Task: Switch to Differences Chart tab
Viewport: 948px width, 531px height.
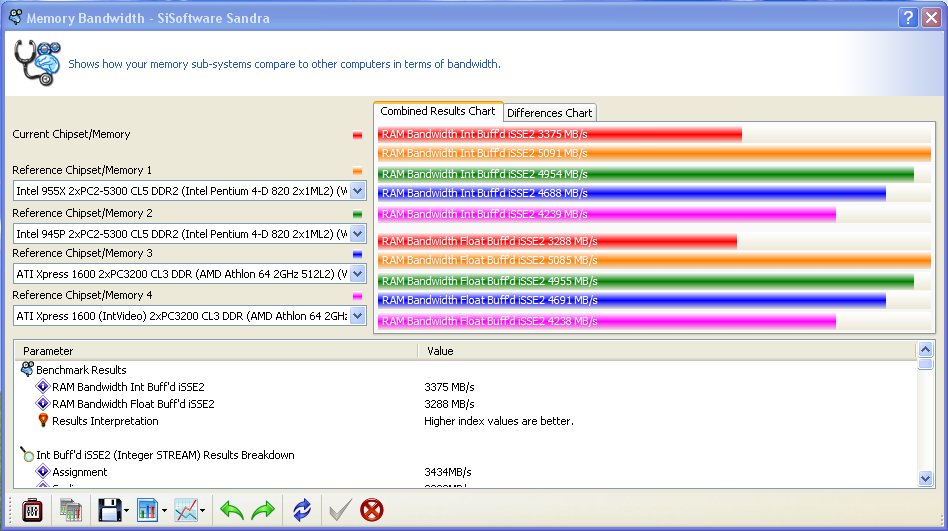Action: (550, 113)
